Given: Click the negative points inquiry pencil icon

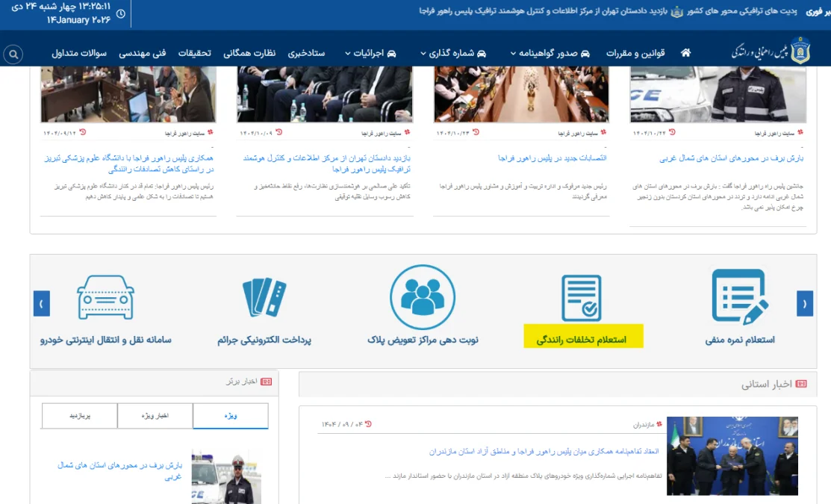Looking at the screenshot, I should coord(740,299).
